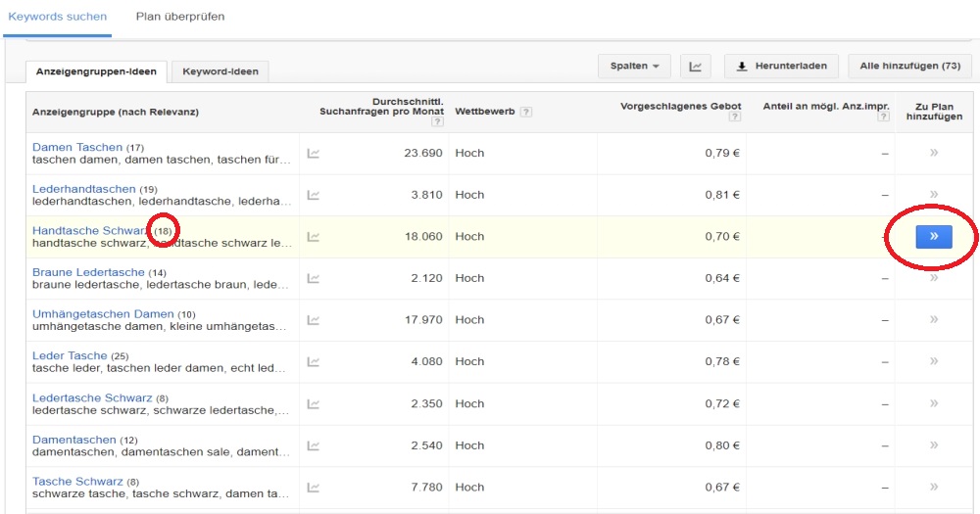This screenshot has height=514, width=980.
Task: Click help icon under Suchanfragen pro Monat header
Action: tap(437, 121)
